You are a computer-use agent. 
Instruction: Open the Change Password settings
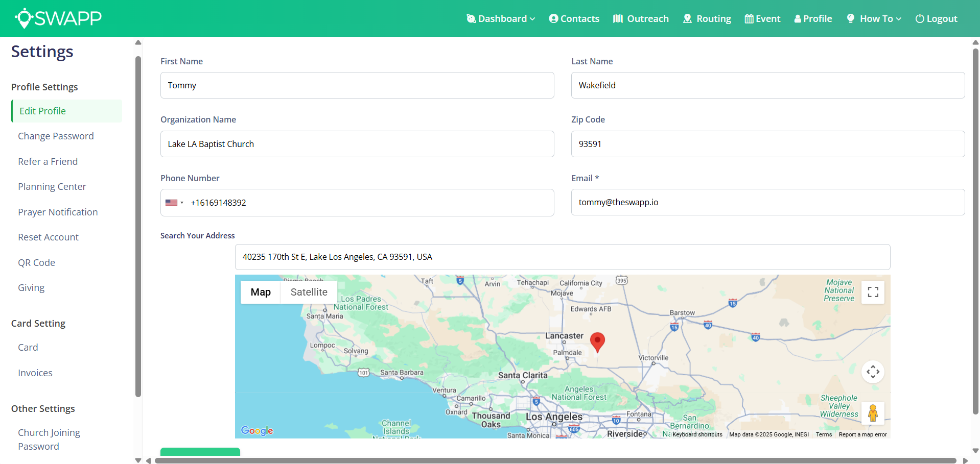point(56,136)
